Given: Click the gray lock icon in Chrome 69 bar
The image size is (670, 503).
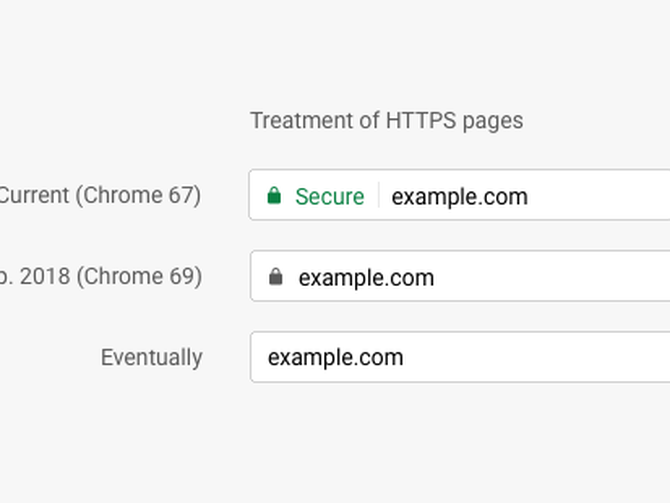Looking at the screenshot, I should tap(276, 277).
